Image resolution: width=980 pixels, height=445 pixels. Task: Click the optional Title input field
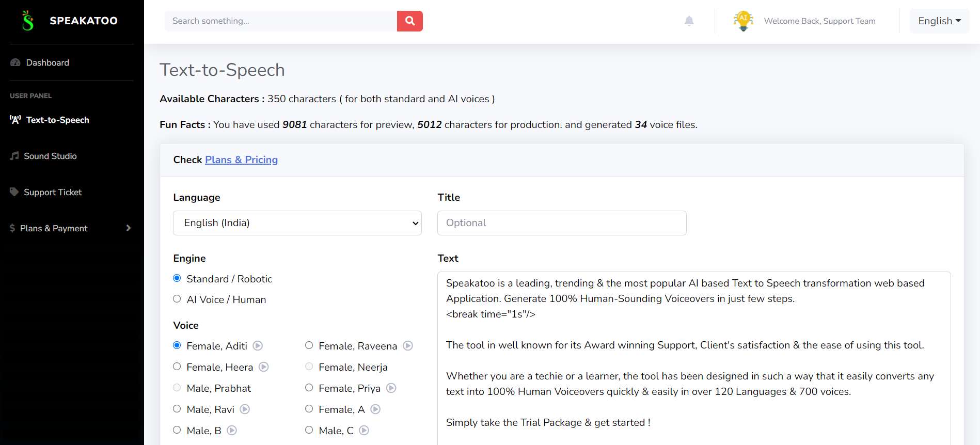(562, 223)
